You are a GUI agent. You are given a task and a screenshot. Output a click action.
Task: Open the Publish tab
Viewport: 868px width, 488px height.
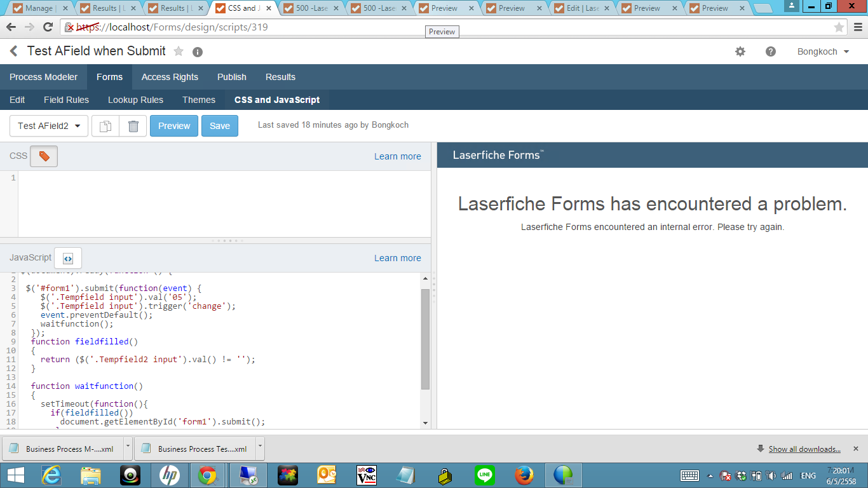232,77
